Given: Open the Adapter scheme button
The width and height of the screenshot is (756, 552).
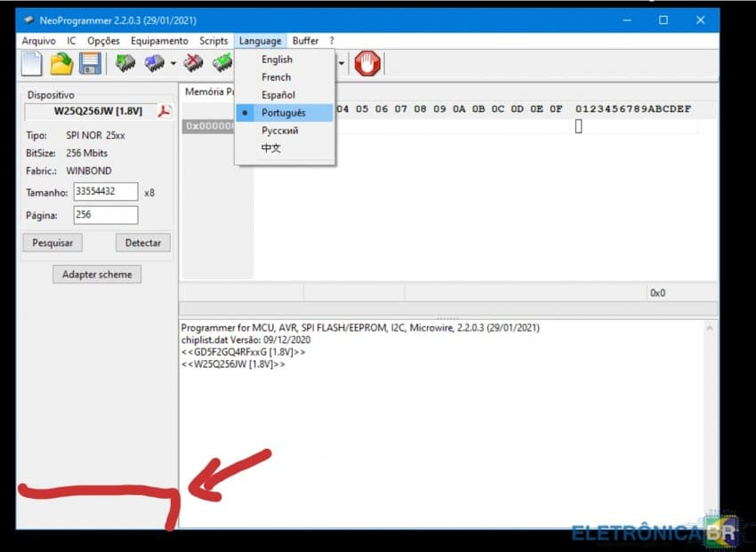Looking at the screenshot, I should [97, 275].
